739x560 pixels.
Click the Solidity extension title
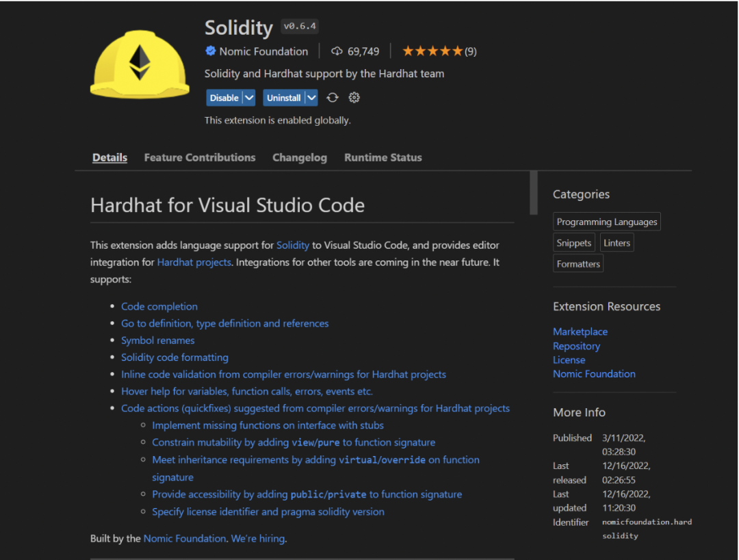point(239,28)
